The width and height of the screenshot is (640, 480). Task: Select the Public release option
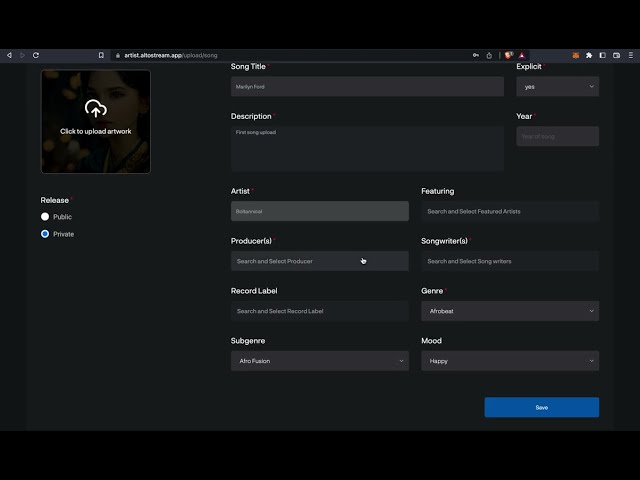pos(45,217)
